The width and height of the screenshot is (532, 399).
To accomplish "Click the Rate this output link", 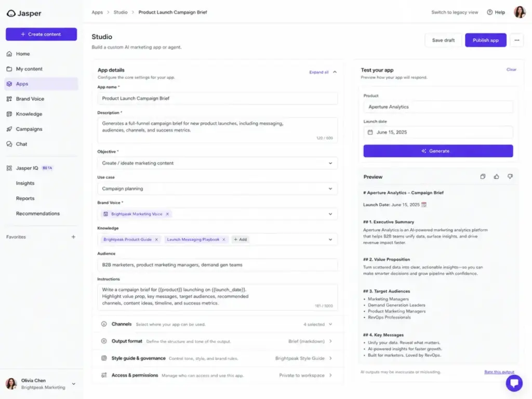I will click(x=499, y=372).
